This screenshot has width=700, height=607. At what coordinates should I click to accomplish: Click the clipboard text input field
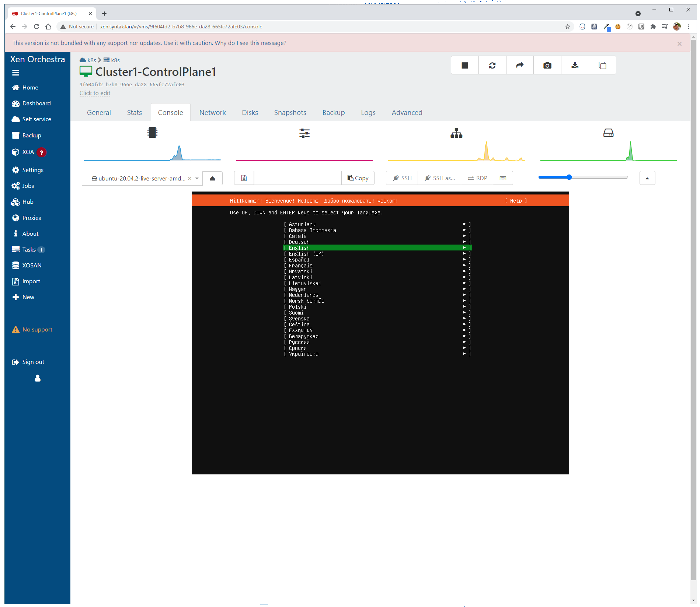point(297,178)
